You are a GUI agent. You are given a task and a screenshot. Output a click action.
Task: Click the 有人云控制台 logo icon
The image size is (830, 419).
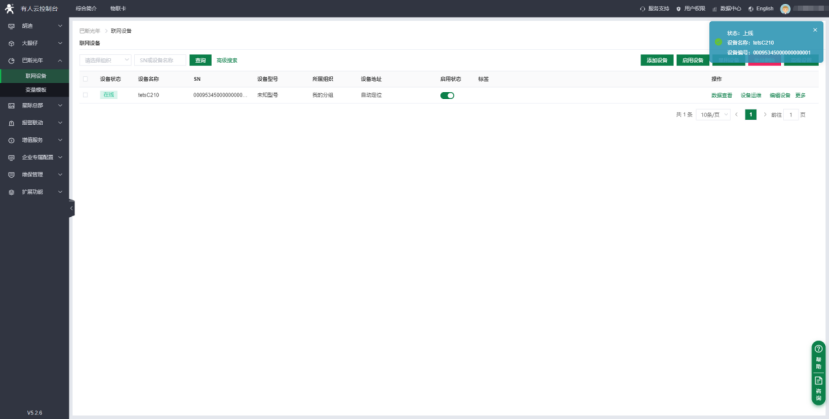(10, 7)
